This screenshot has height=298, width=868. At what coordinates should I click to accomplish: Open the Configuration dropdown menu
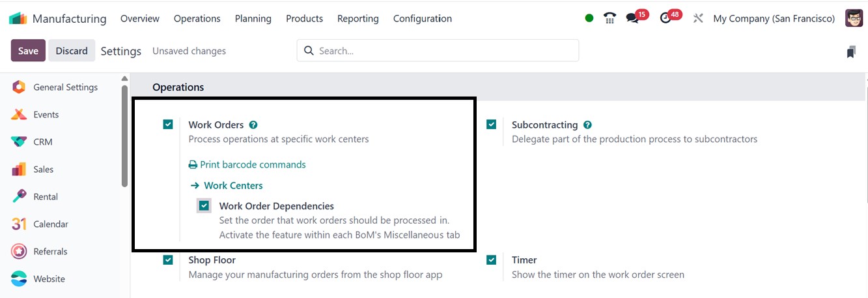click(422, 18)
